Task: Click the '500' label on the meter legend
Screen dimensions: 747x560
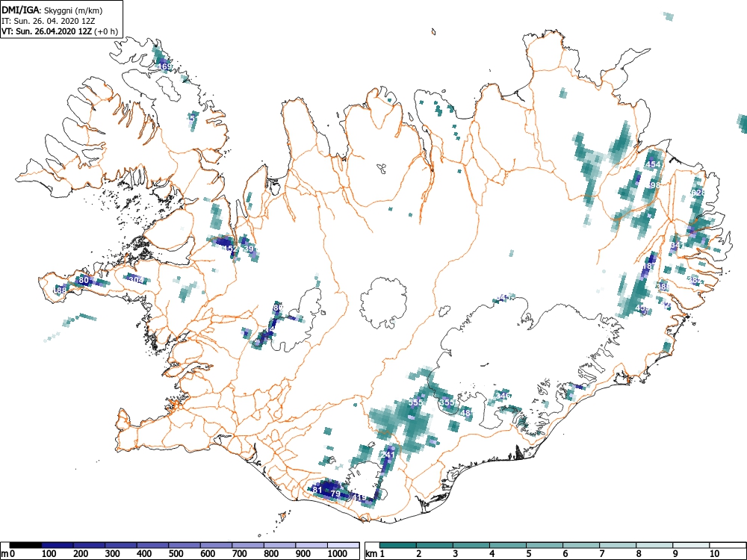Action: point(176,554)
